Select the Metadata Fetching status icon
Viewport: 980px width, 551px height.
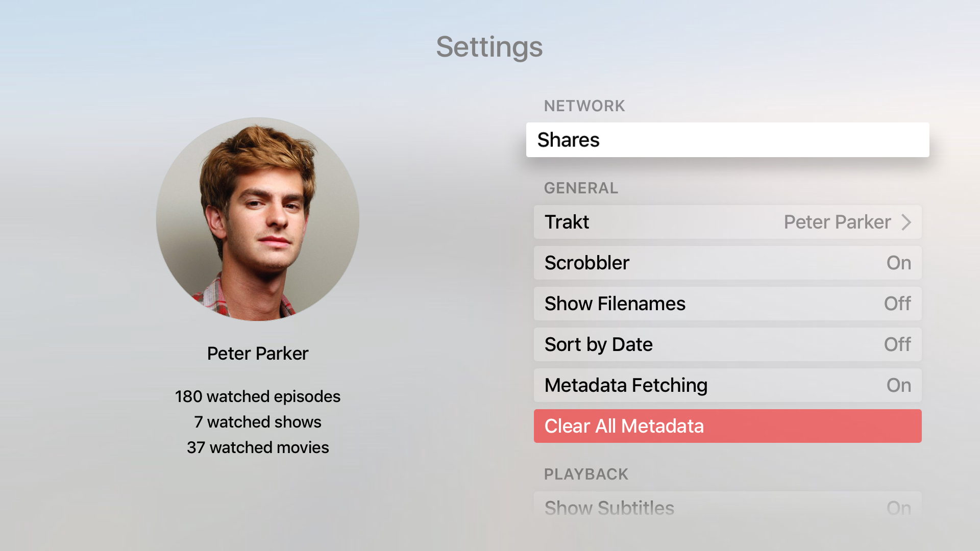900,384
